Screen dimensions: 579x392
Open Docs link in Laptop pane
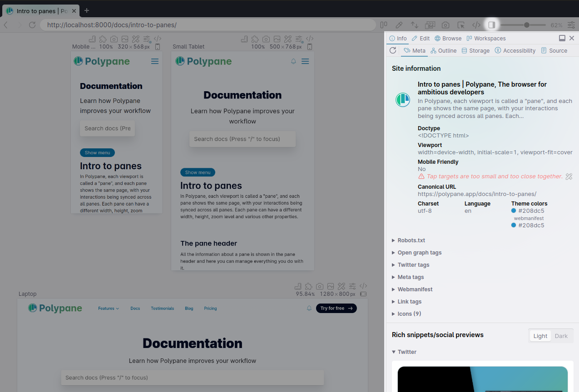point(135,309)
